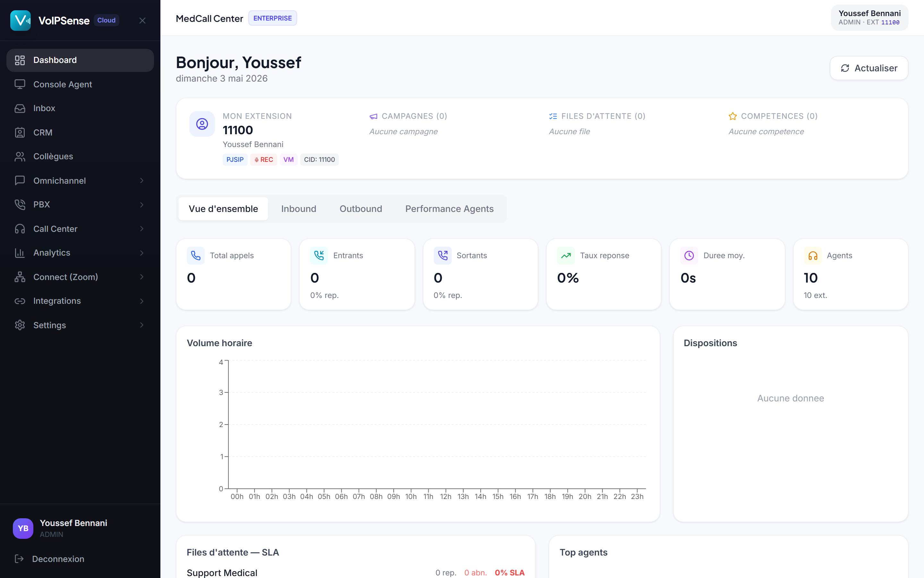Click the Omnichannel chat bubble icon
The width and height of the screenshot is (924, 578).
pyautogui.click(x=20, y=180)
